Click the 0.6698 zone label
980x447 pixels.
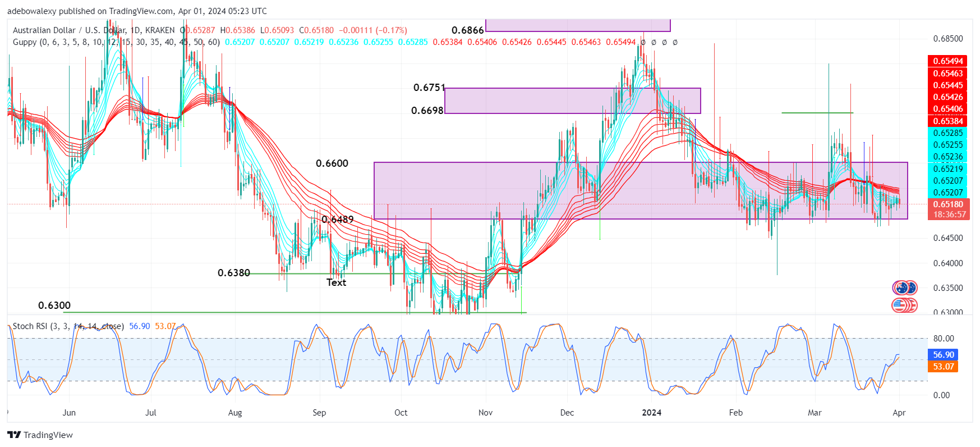(x=427, y=111)
